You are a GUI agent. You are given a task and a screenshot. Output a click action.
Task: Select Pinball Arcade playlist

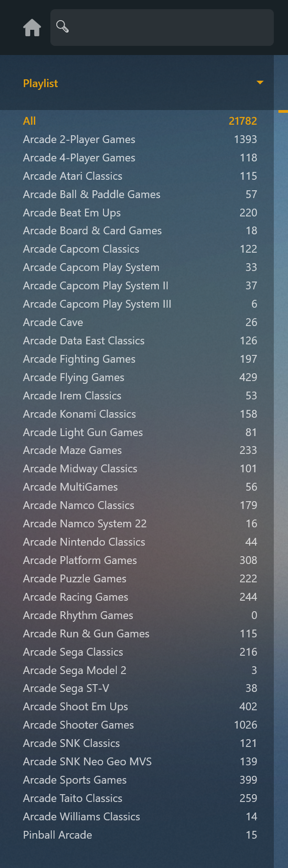(58, 835)
